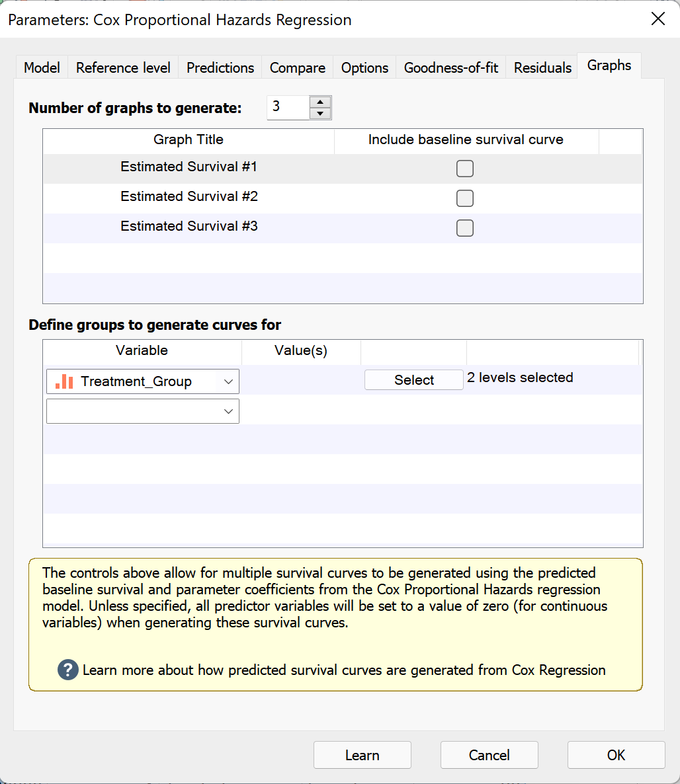Open the Goodness-of-fit tab
Image resolution: width=680 pixels, height=784 pixels.
450,67
